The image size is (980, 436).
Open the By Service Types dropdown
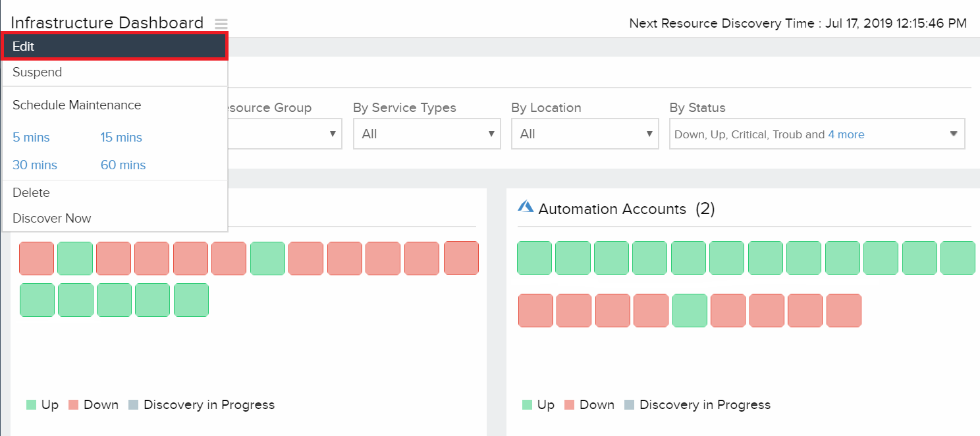click(x=427, y=134)
